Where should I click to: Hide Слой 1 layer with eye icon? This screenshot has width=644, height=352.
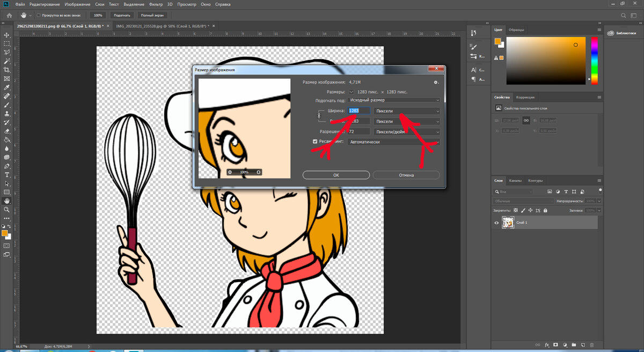pyautogui.click(x=497, y=222)
